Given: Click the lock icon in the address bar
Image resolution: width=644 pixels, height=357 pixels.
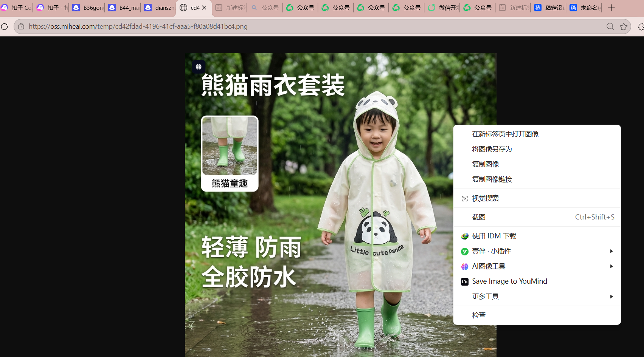Looking at the screenshot, I should (x=21, y=26).
